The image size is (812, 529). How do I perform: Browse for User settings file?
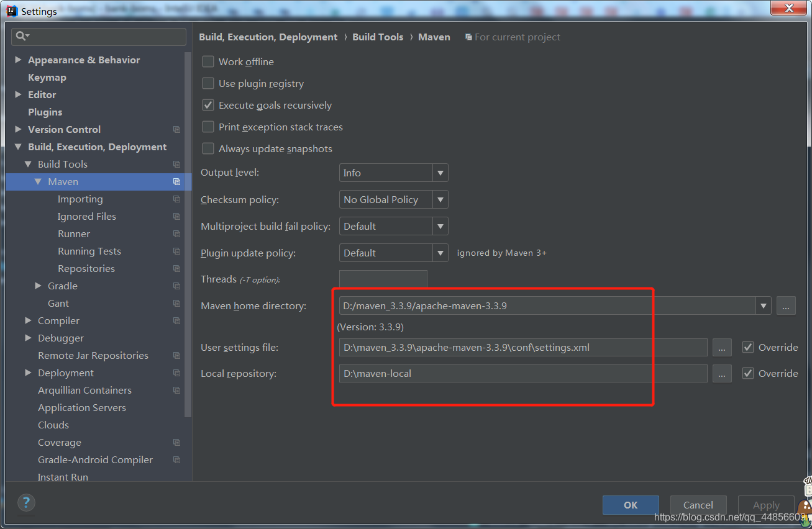coord(722,348)
